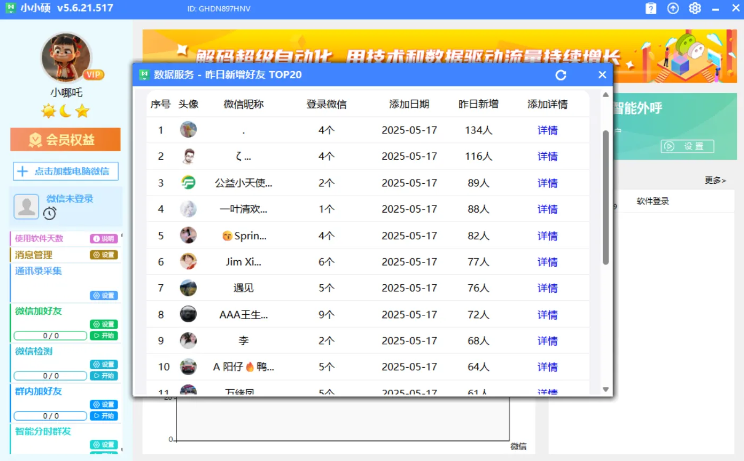Click the 序号 column header
This screenshot has height=461, width=744.
pos(160,104)
